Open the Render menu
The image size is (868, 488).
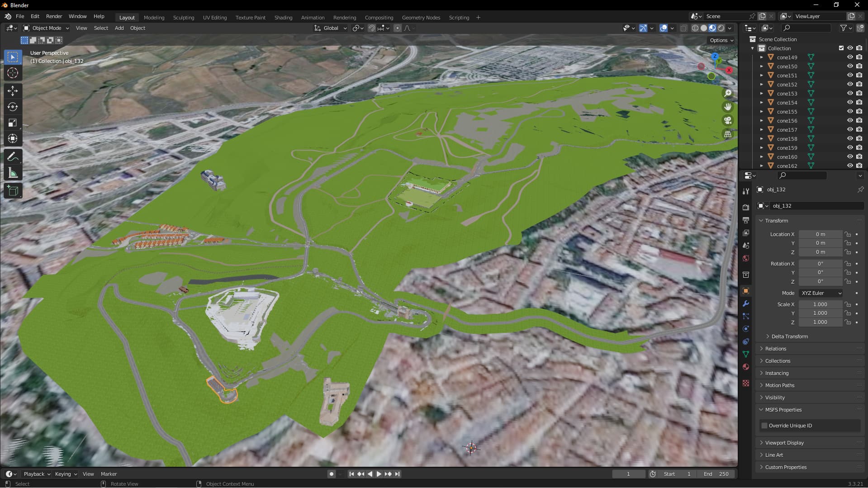[54, 16]
